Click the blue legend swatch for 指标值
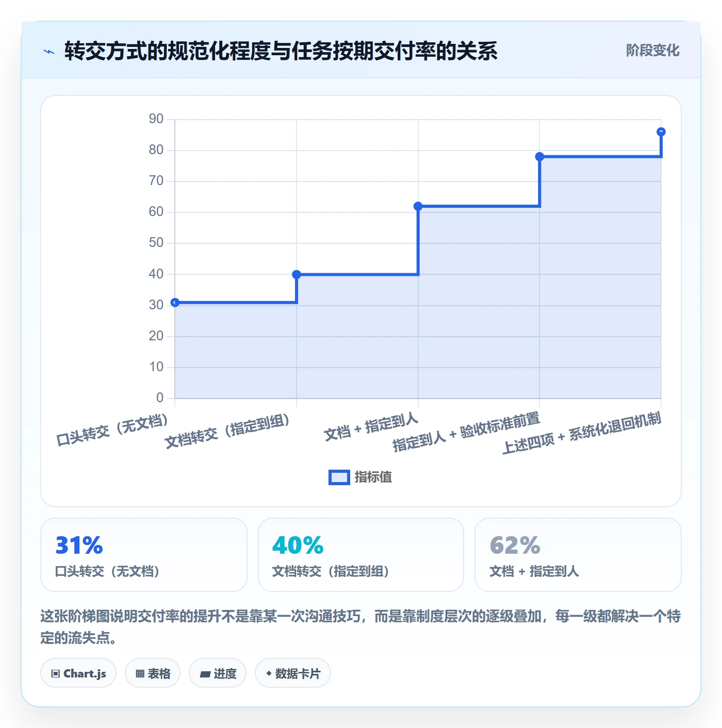The width and height of the screenshot is (722, 728). click(x=339, y=477)
